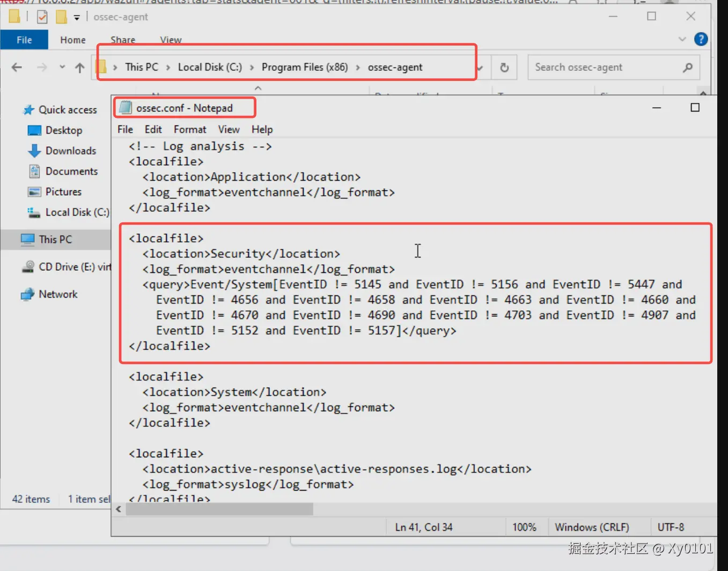
Task: Click 'Windows (CRLF)' status entry
Action: [592, 527]
